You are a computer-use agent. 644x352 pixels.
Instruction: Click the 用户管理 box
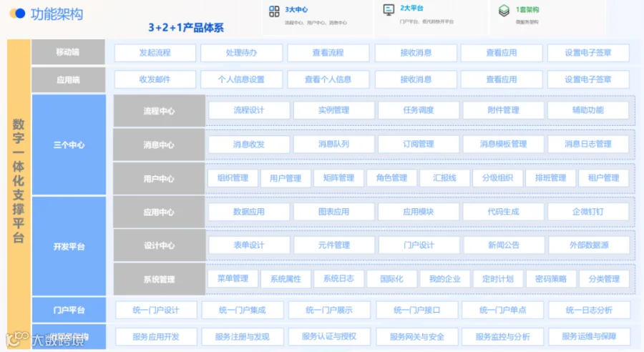[x=286, y=178]
